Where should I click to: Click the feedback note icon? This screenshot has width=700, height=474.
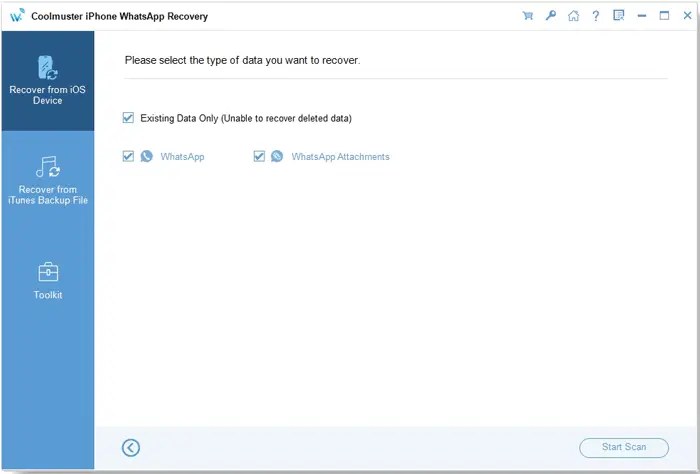tap(618, 16)
